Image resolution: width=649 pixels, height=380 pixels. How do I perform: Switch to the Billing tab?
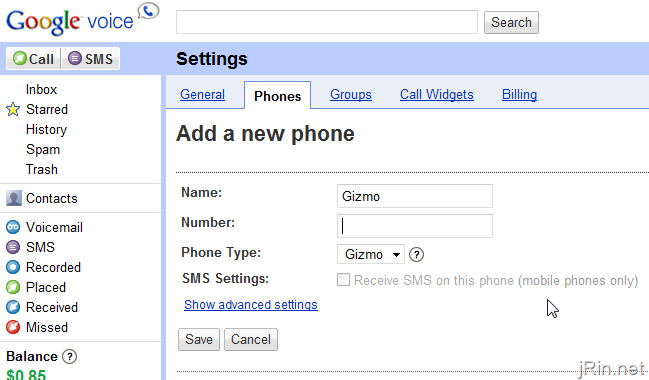[x=519, y=94]
